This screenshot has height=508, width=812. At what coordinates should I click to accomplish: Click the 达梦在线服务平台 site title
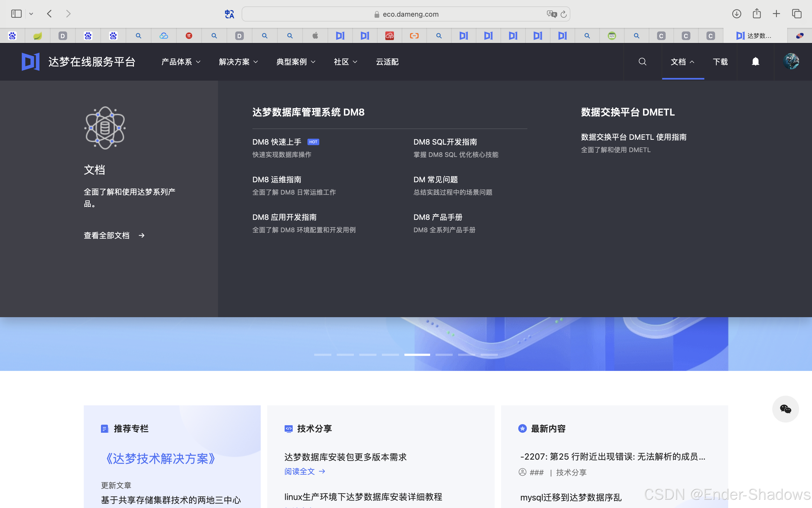click(x=92, y=62)
